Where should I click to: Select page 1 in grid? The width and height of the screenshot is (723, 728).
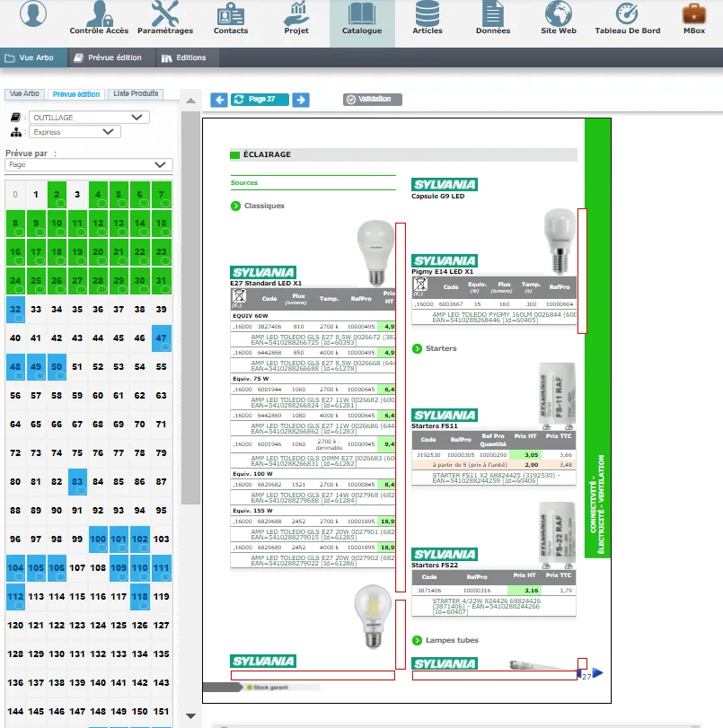pos(36,195)
